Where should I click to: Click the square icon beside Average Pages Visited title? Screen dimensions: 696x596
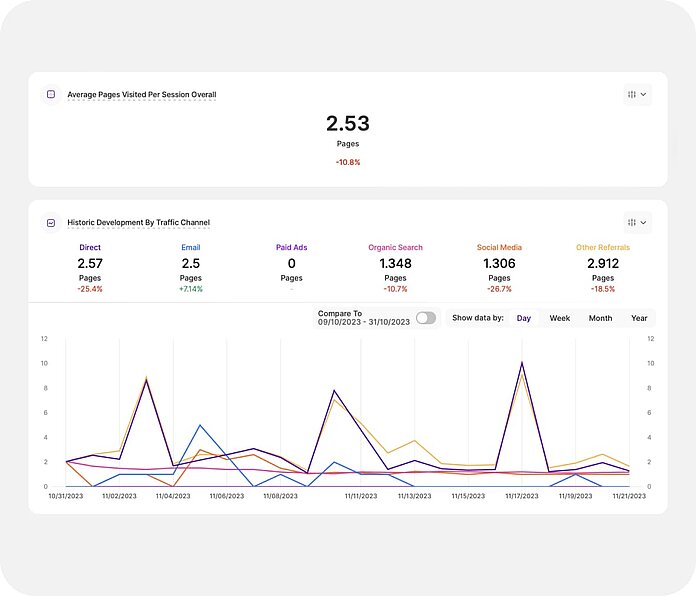point(51,95)
